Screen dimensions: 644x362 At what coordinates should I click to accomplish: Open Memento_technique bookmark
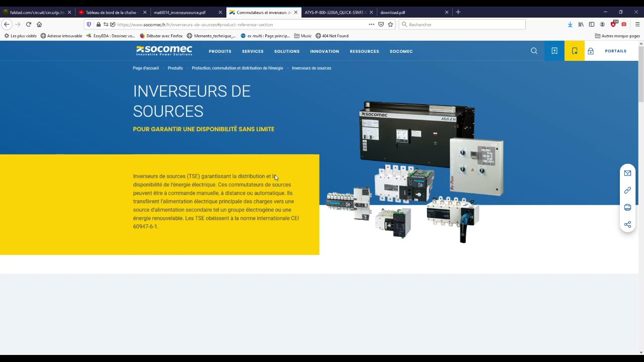coord(211,36)
